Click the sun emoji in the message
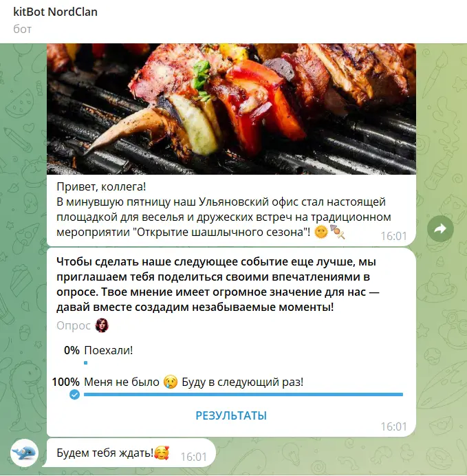467x476 pixels. point(321,232)
